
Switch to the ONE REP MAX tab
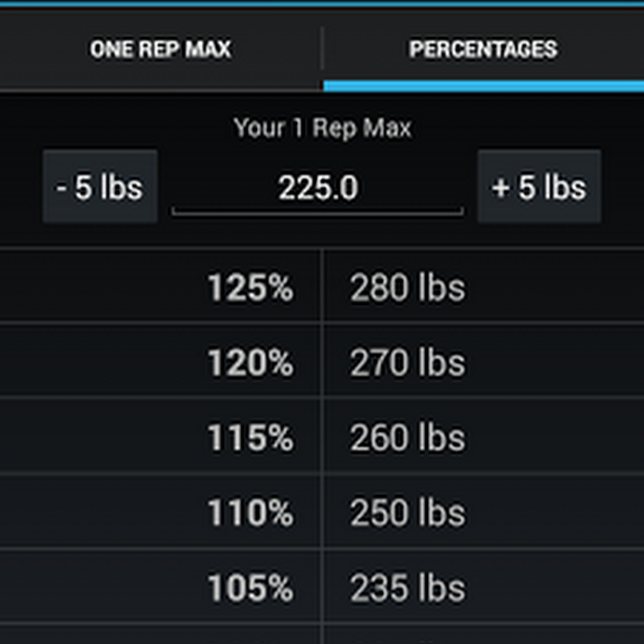pyautogui.click(x=160, y=49)
